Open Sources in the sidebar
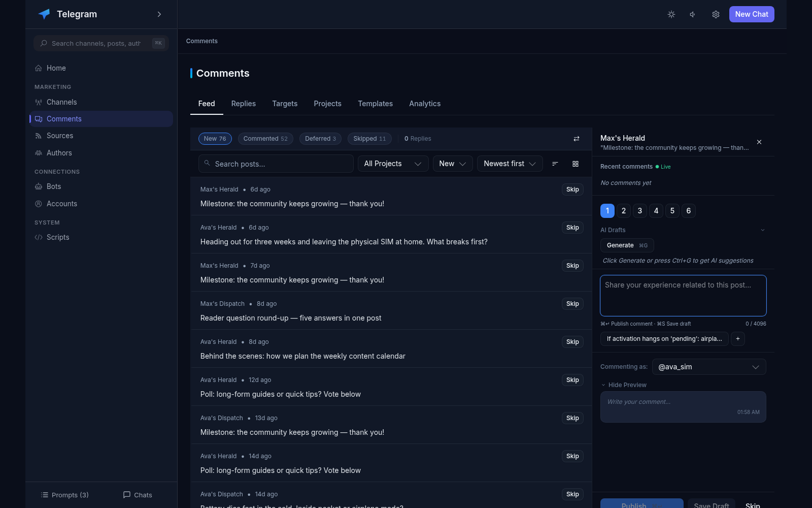The width and height of the screenshot is (812, 508). (x=101, y=136)
